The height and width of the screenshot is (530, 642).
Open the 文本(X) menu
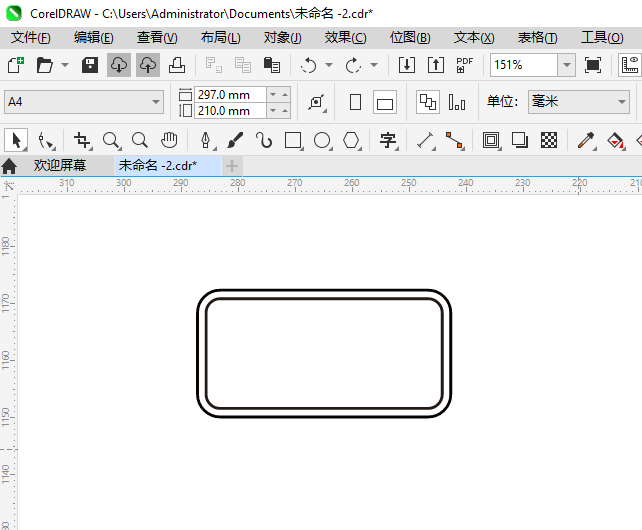pos(474,38)
